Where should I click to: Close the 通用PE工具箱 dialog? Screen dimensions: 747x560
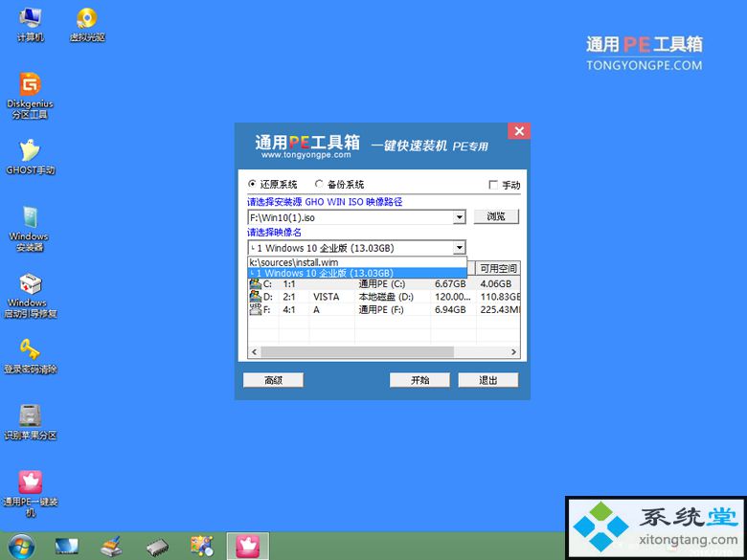[x=519, y=131]
